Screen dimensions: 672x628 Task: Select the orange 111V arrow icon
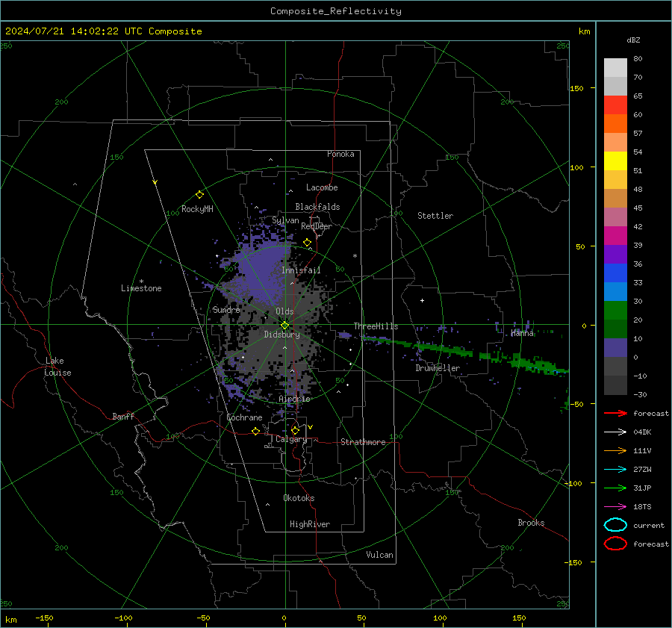[615, 450]
